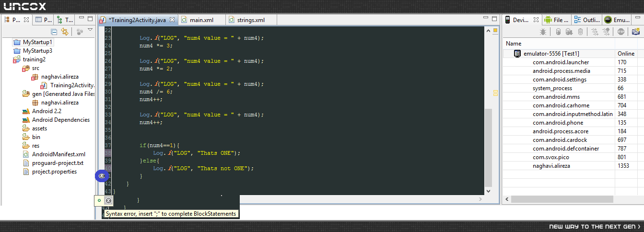Screen dimensions: 644x232
Task: Select naghavi.alireza package under gen
Action: (x=55, y=103)
